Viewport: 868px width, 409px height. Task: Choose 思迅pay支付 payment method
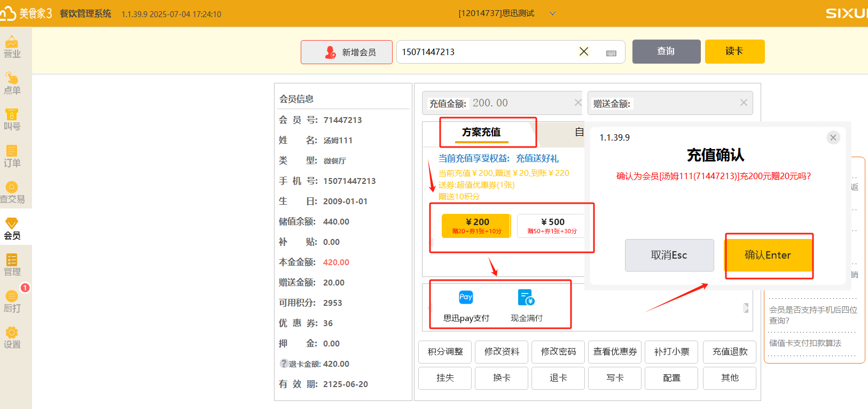(x=466, y=306)
